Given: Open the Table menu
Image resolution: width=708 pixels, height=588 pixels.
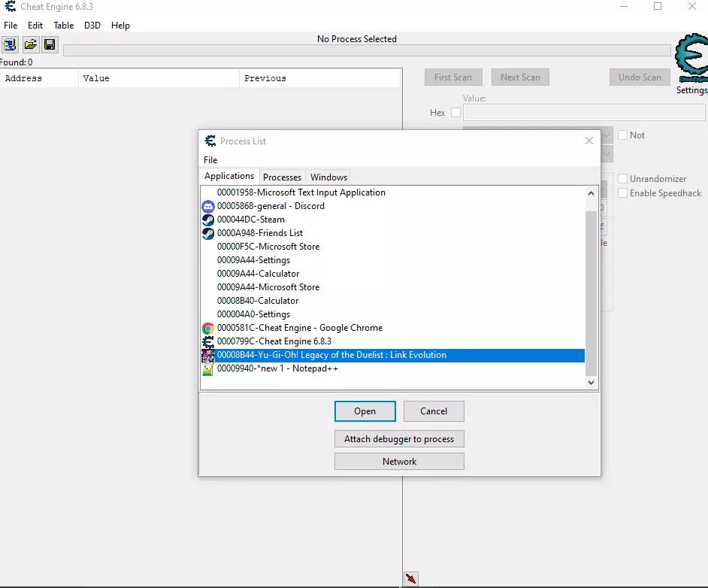Looking at the screenshot, I should (63, 26).
